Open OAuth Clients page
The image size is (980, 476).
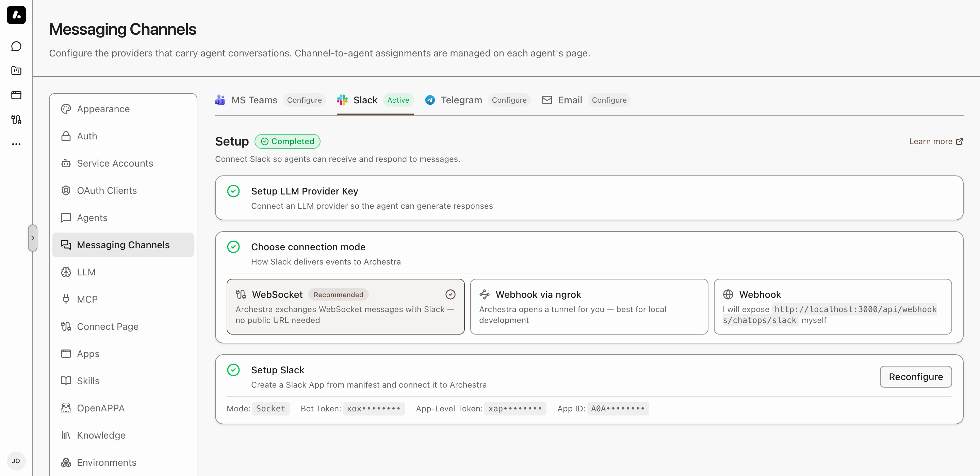coord(123,190)
